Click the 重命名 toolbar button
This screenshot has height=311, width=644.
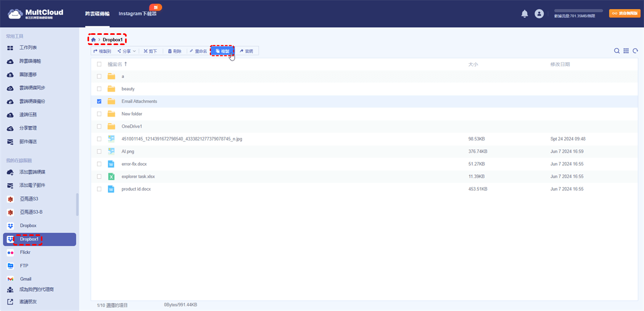click(x=198, y=51)
